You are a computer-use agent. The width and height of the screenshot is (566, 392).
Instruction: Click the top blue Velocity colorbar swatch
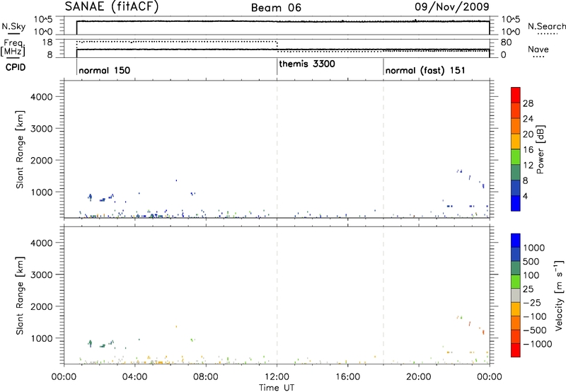(x=516, y=241)
